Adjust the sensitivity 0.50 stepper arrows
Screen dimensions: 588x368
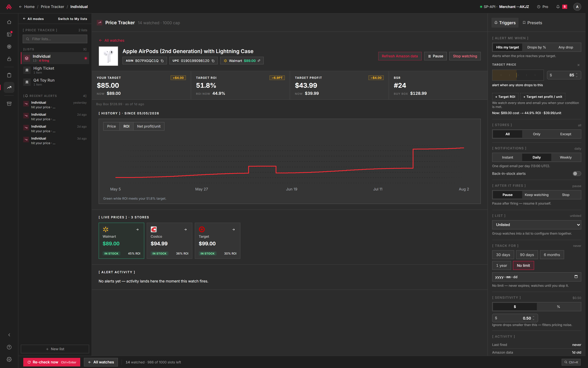(x=534, y=318)
